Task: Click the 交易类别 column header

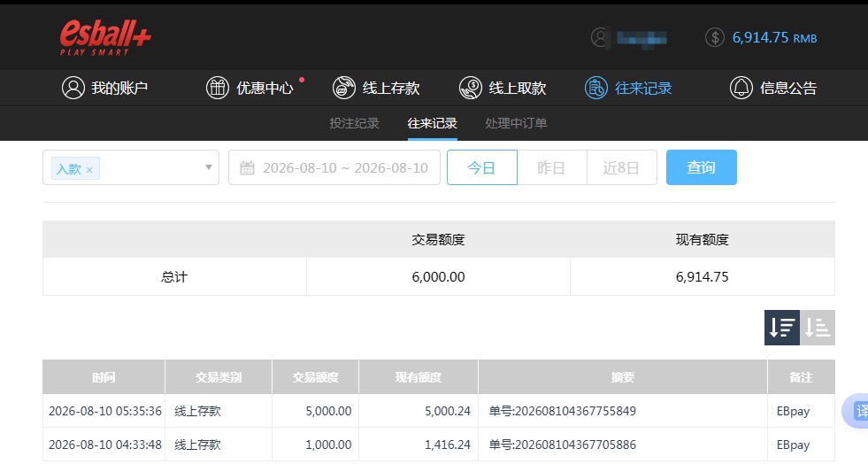Action: (219, 377)
